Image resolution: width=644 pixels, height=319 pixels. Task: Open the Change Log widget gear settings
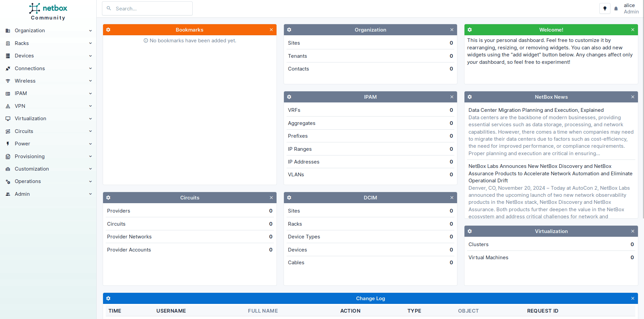tap(108, 299)
